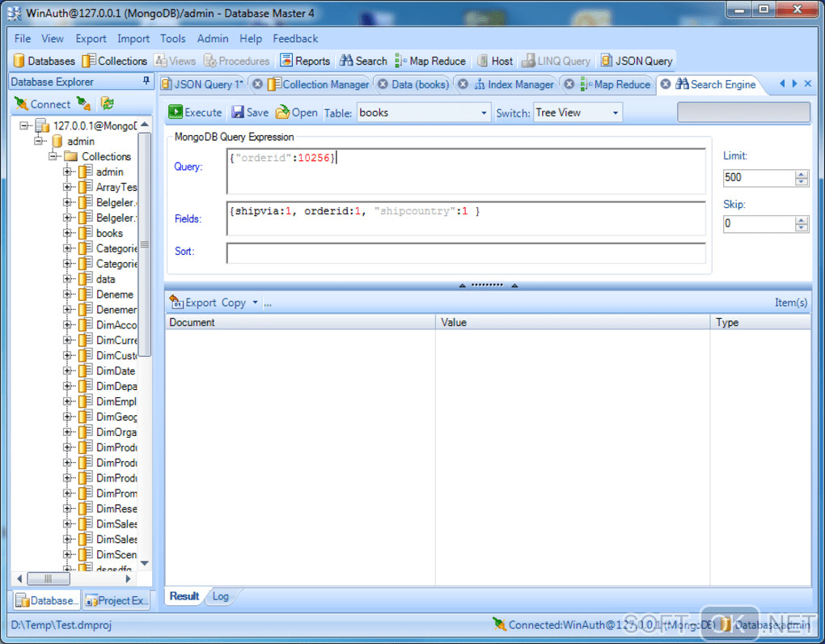This screenshot has width=825, height=644.
Task: Increase the Limit value with the stepper
Action: [801, 174]
